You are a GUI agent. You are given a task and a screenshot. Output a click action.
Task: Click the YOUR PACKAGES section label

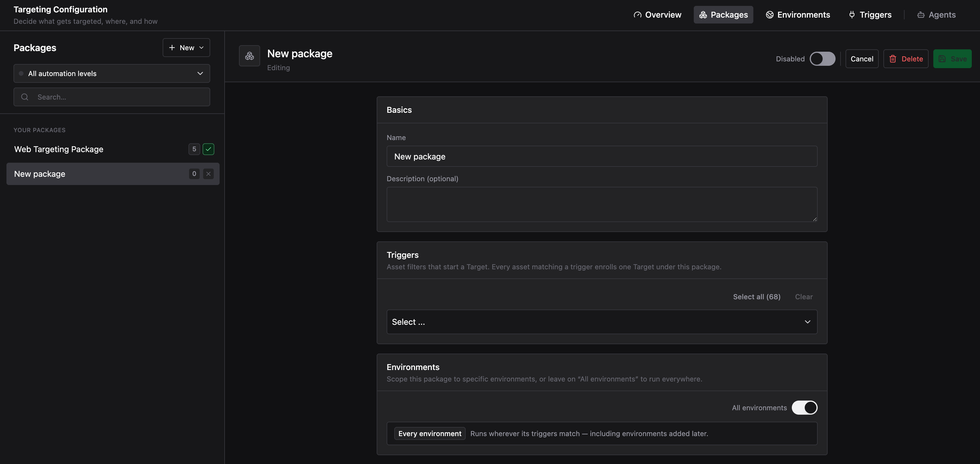(40, 130)
